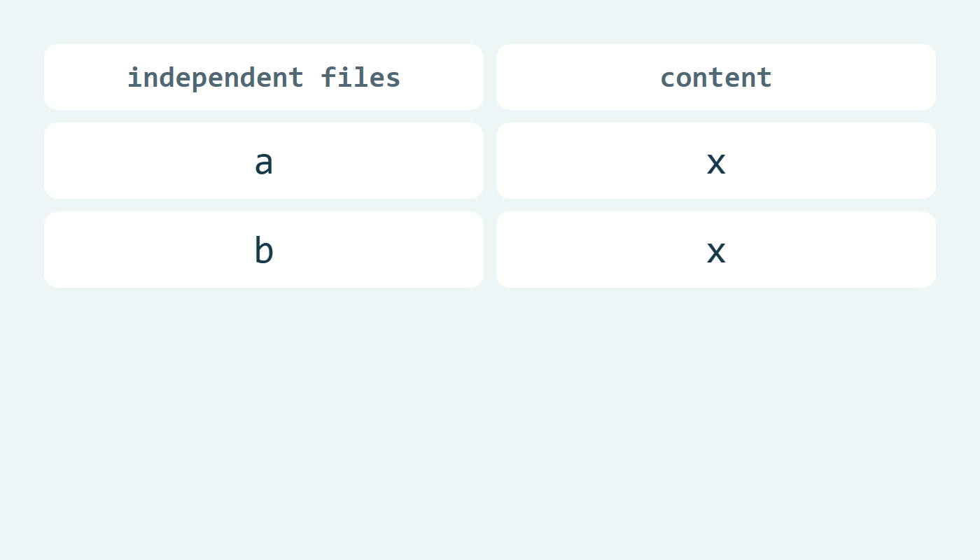
Task: Click the word "files" in the header
Action: (361, 77)
